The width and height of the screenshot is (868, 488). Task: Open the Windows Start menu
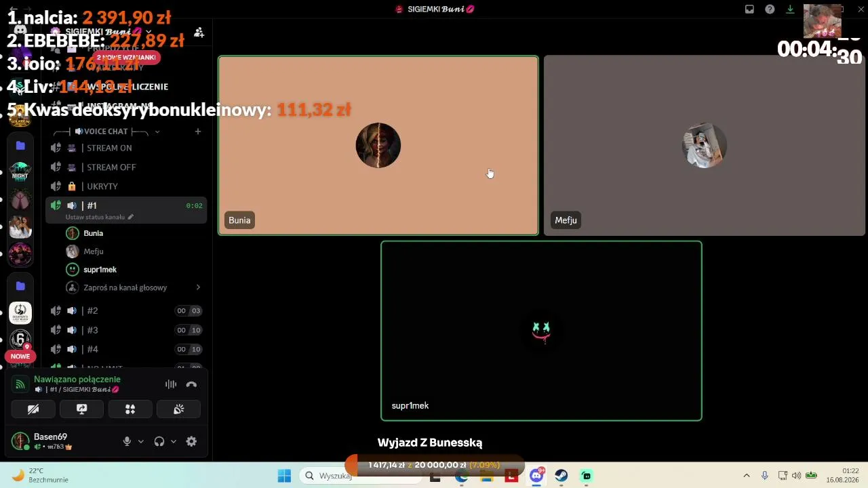(x=284, y=476)
